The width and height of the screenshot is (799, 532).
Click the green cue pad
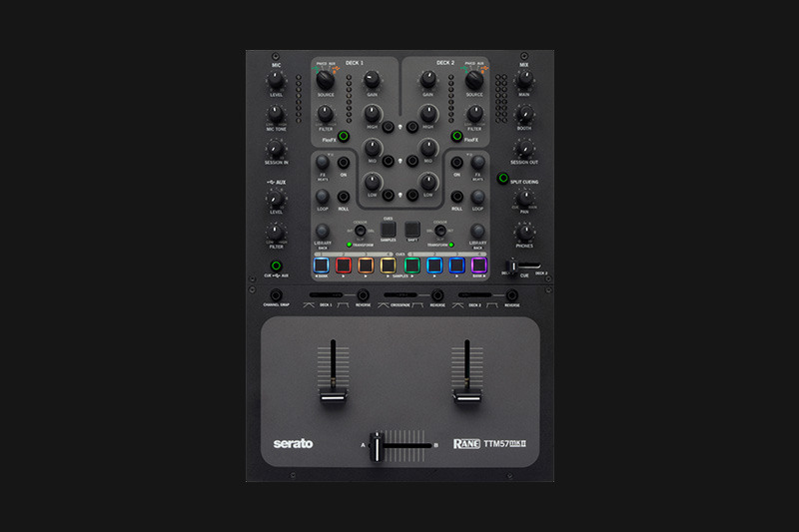[x=411, y=266]
